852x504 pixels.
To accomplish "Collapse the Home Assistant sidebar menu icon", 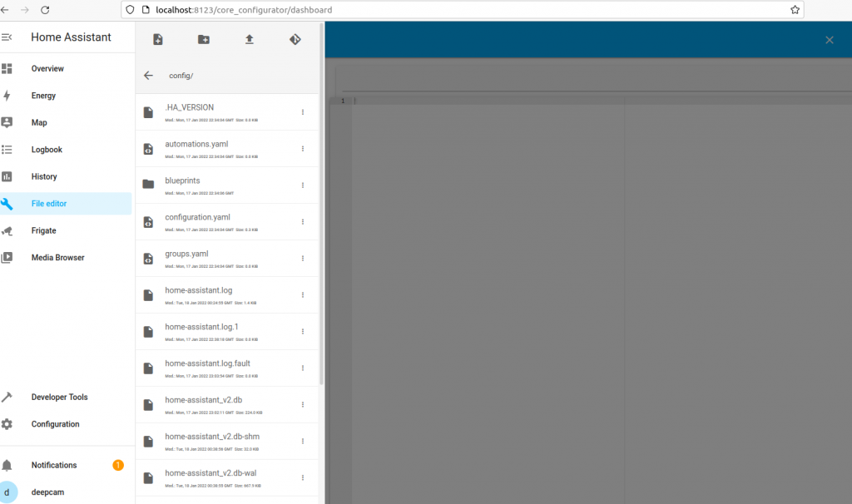I will coord(7,37).
